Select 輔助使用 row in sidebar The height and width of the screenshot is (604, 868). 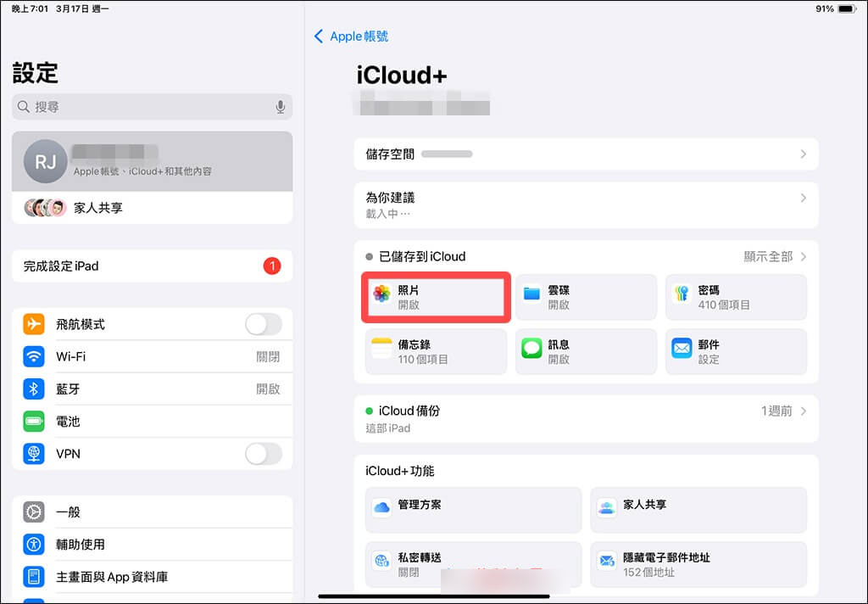153,544
